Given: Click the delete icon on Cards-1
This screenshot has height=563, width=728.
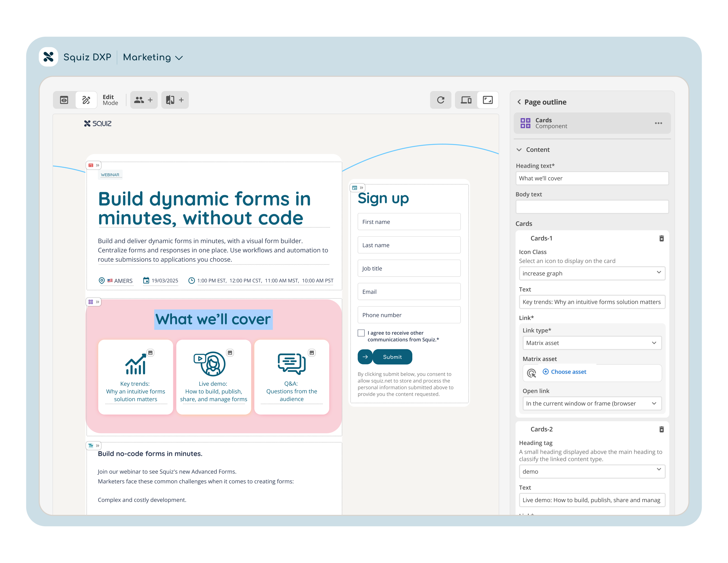Looking at the screenshot, I should coord(662,238).
